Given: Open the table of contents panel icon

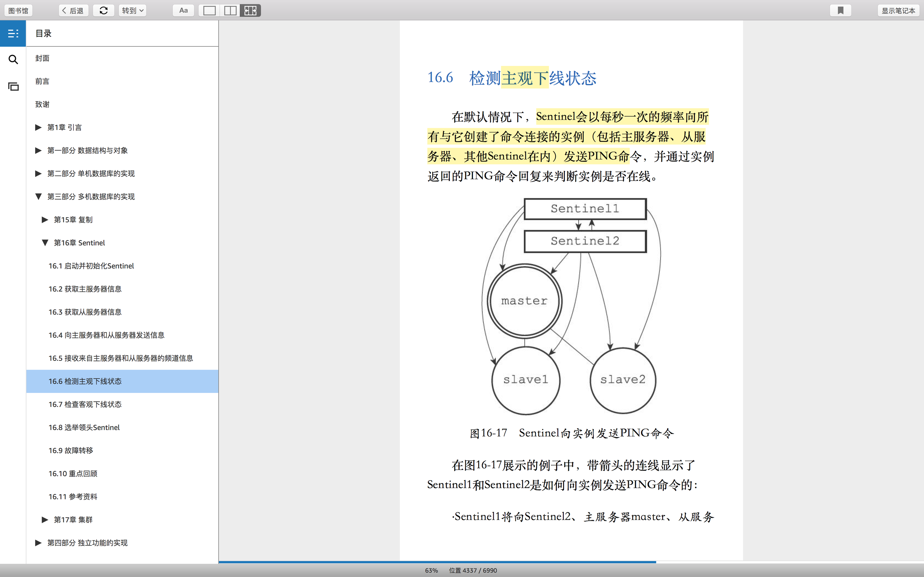Looking at the screenshot, I should (x=13, y=34).
